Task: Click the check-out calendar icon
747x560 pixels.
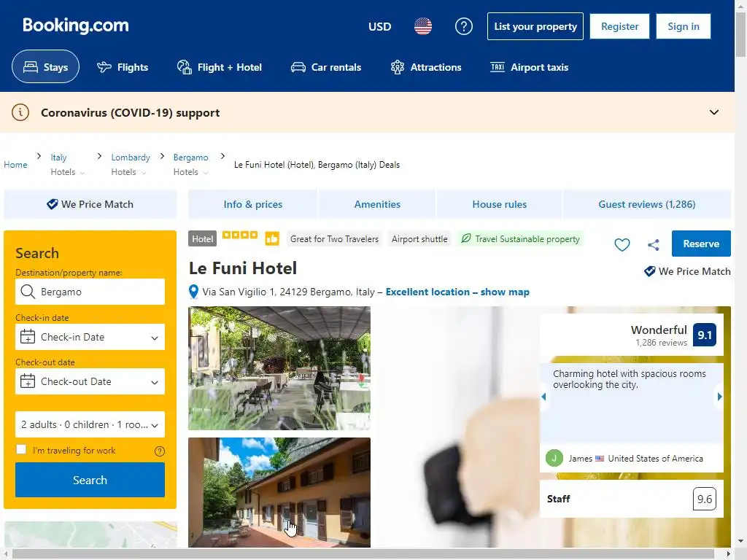Action: 28,381
